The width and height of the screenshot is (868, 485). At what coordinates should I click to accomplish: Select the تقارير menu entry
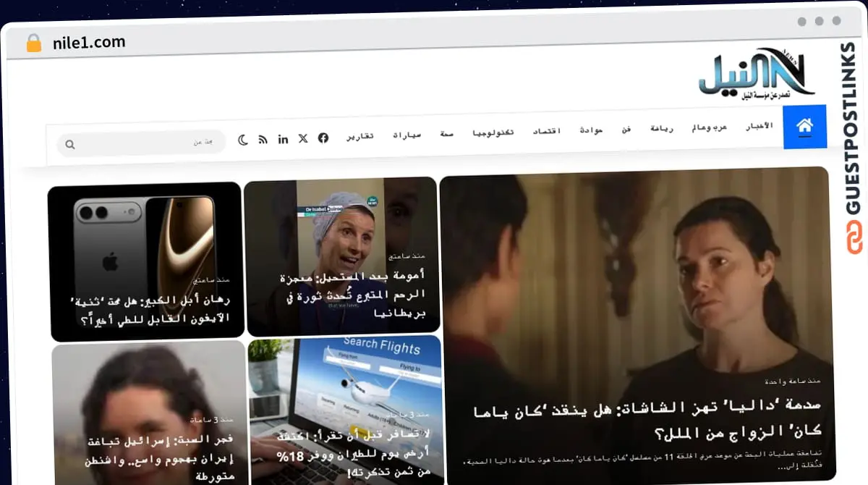[361, 136]
